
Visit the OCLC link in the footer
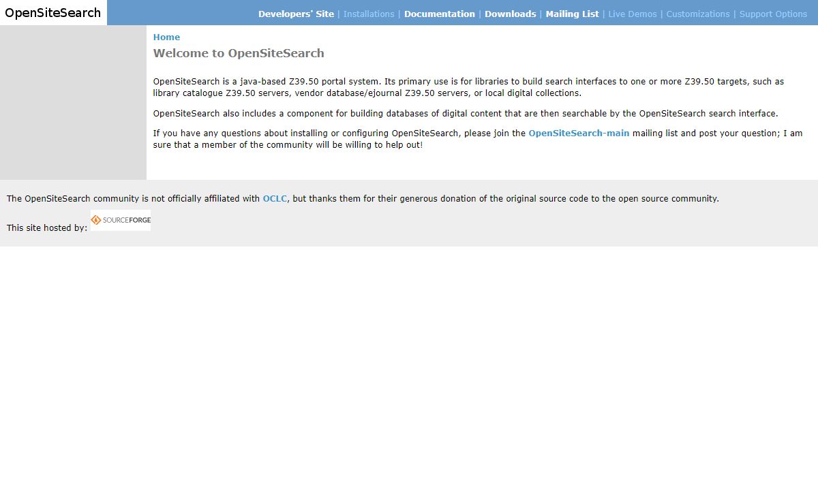pyautogui.click(x=275, y=199)
